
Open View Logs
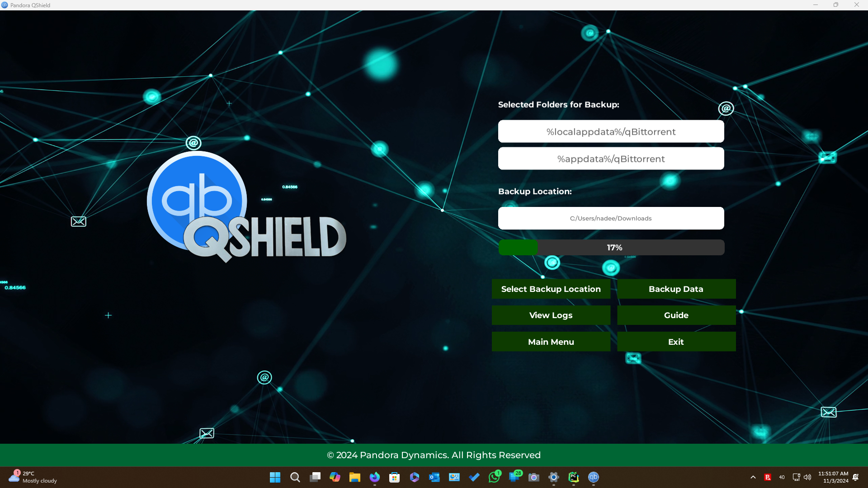551,315
